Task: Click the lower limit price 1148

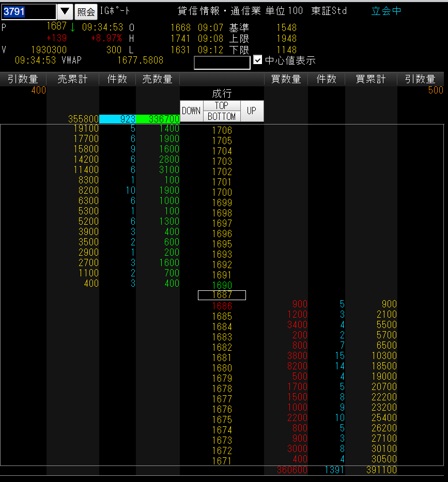Action: coord(287,50)
